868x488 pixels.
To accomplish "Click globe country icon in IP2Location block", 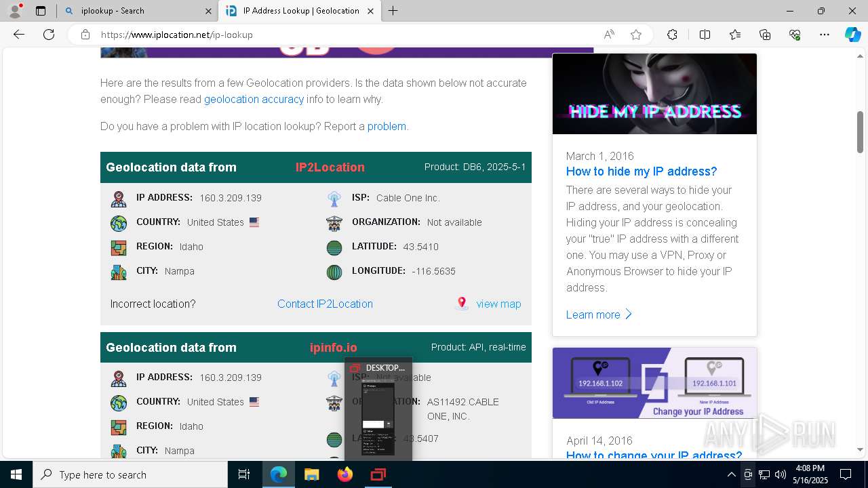I will point(119,223).
